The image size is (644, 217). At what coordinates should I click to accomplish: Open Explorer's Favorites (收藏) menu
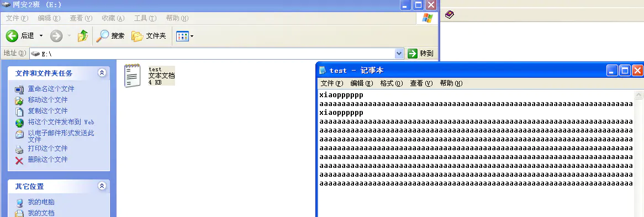[x=113, y=18]
